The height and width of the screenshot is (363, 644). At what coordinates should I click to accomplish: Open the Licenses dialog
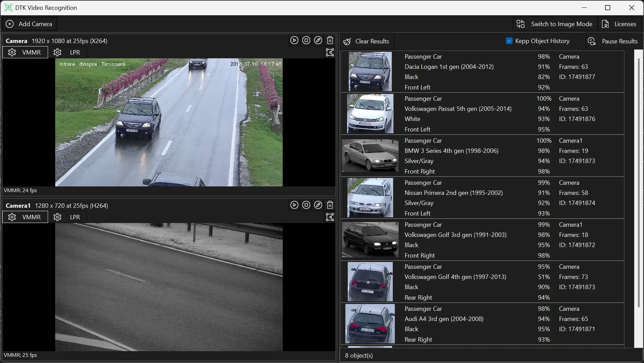pyautogui.click(x=619, y=24)
